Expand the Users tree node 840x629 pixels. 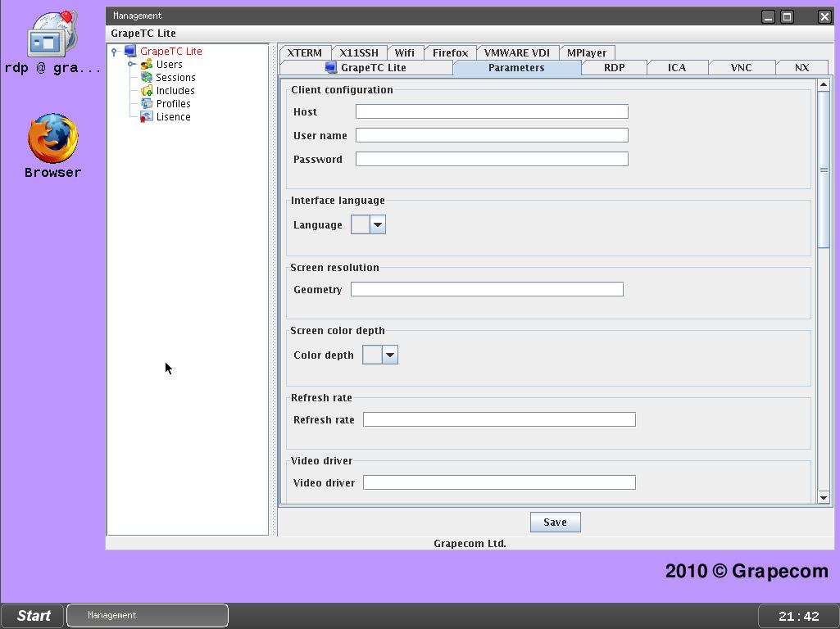(x=131, y=64)
